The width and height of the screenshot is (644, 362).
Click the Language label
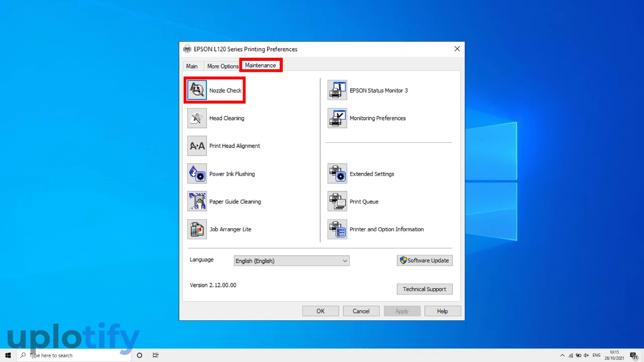[x=202, y=259]
